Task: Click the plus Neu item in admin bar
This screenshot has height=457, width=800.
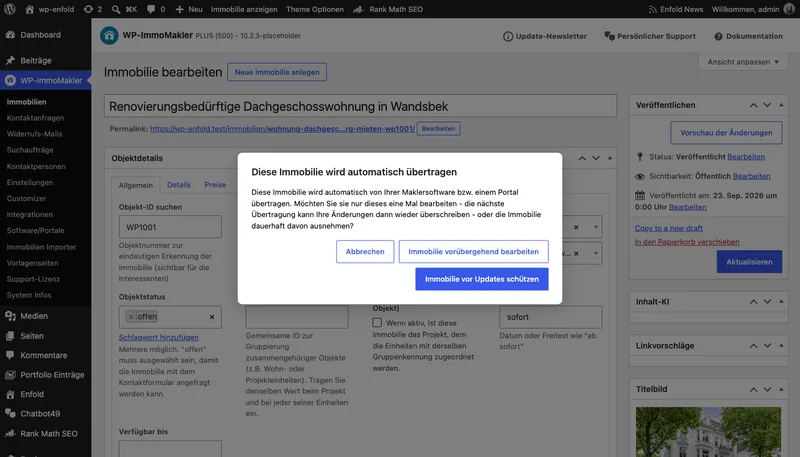Action: point(189,9)
